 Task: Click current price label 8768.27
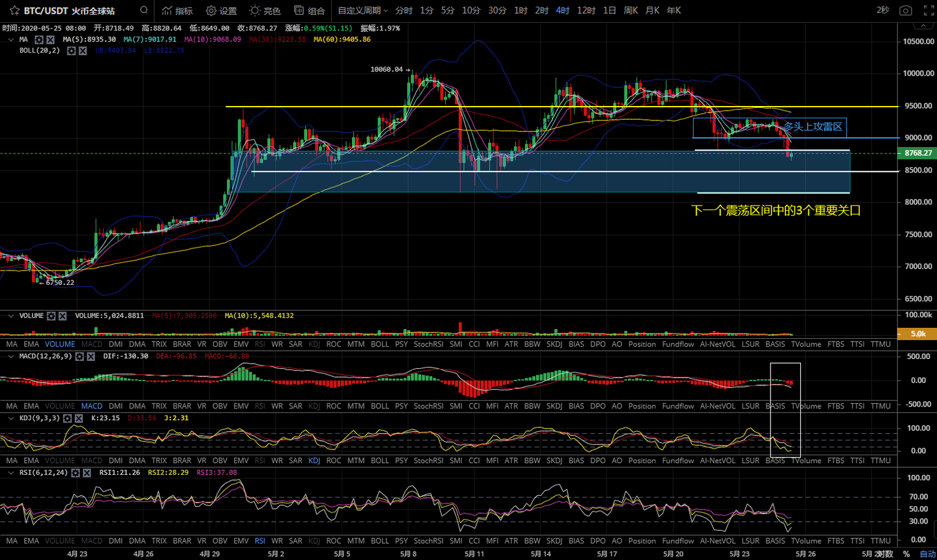tap(917, 153)
